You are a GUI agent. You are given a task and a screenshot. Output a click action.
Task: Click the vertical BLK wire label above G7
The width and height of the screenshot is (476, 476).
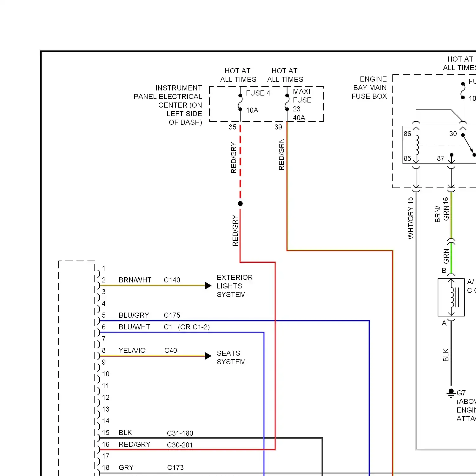[x=446, y=355]
